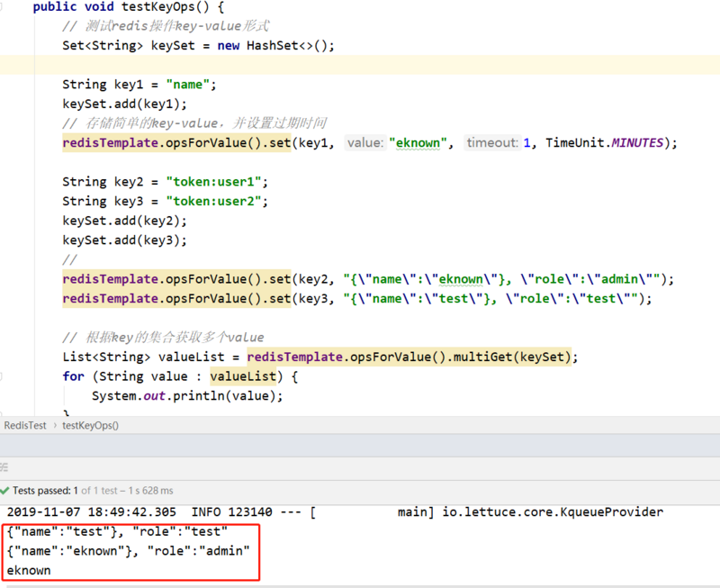720x588 pixels.
Task: Click the filter icon in the run panel
Action: pos(5,466)
